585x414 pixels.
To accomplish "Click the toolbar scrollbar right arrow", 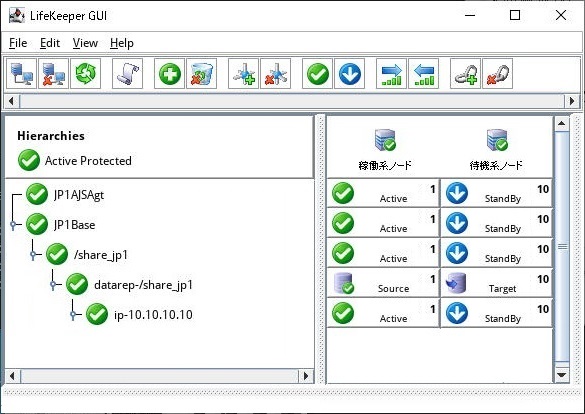I will coord(572,101).
